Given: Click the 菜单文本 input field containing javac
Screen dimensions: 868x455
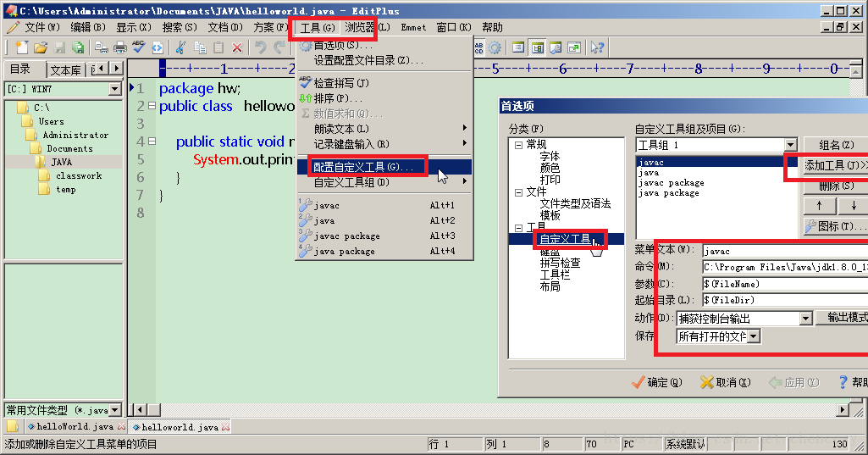Looking at the screenshot, I should 783,251.
